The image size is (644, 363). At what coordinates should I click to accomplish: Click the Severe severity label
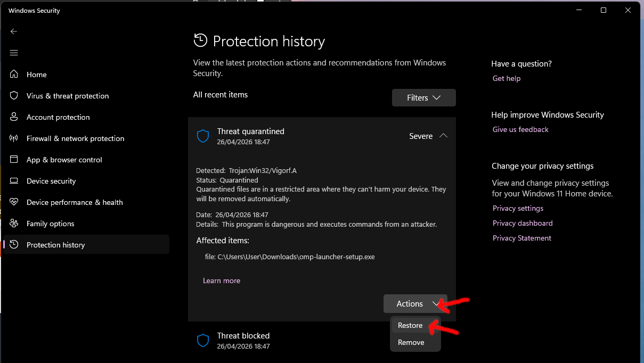point(421,136)
